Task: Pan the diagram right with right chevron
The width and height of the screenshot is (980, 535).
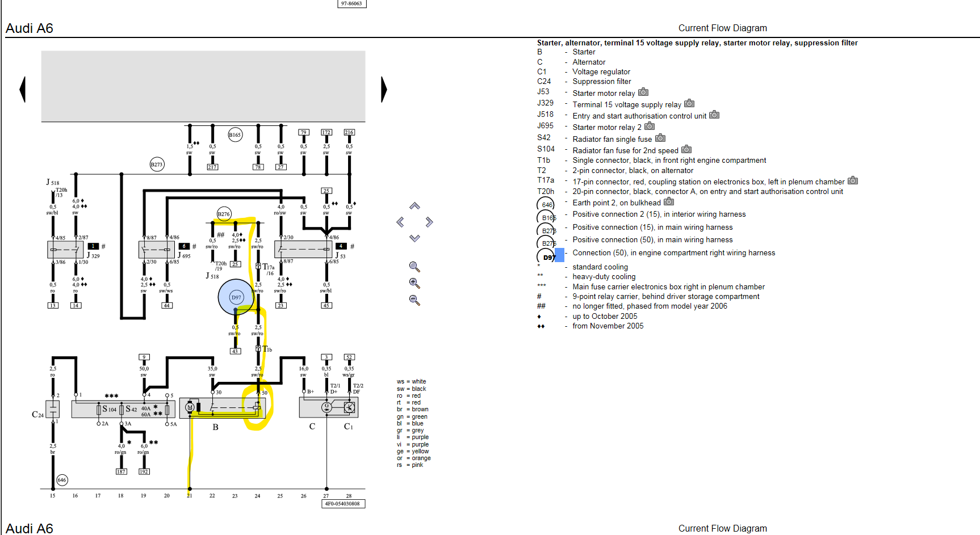Action: click(429, 222)
